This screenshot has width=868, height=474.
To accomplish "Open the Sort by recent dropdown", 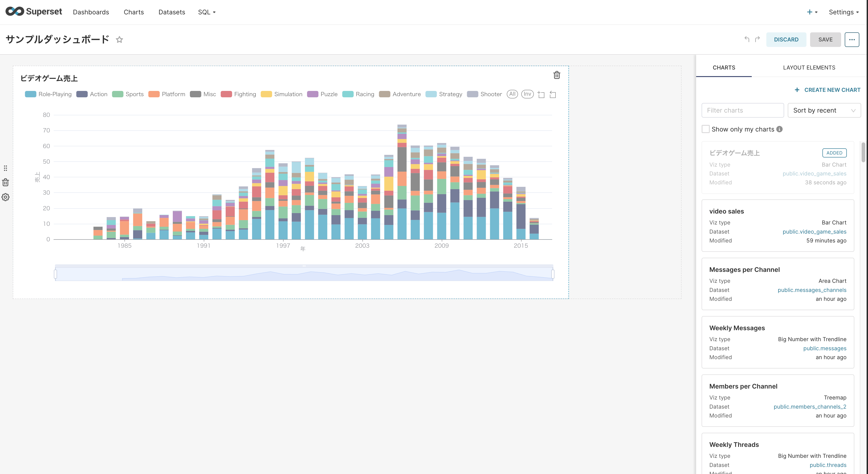I will 824,110.
